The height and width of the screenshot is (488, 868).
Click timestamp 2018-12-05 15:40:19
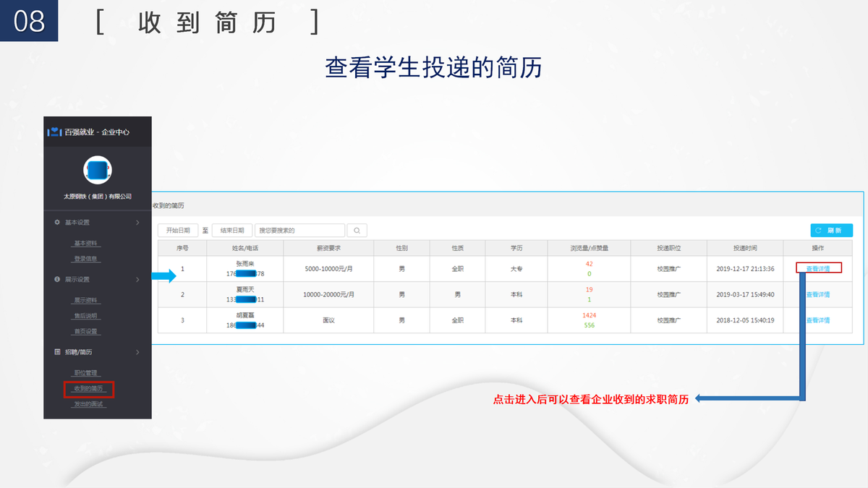coord(745,320)
